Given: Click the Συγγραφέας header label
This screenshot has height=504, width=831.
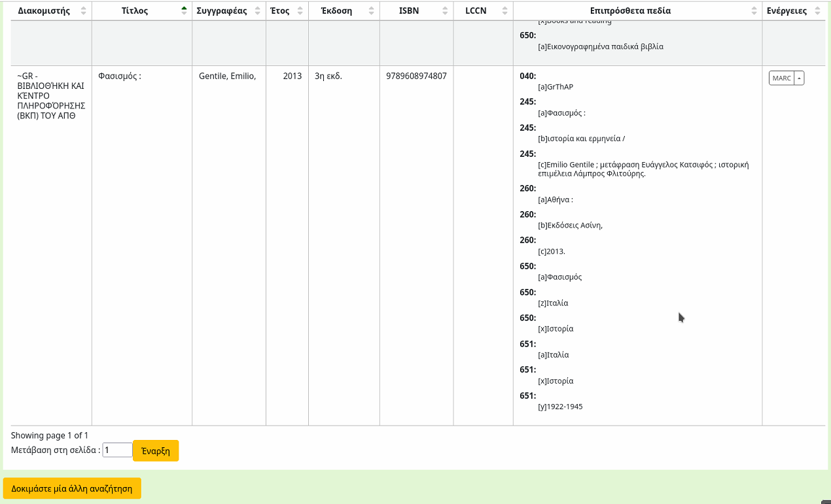Looking at the screenshot, I should [x=222, y=11].
